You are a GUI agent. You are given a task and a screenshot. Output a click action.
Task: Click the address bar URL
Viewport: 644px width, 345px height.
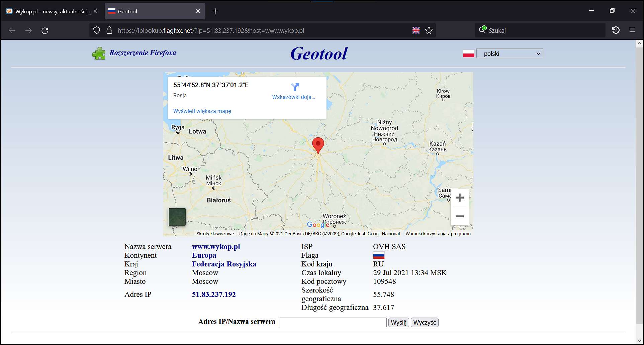[x=211, y=30]
